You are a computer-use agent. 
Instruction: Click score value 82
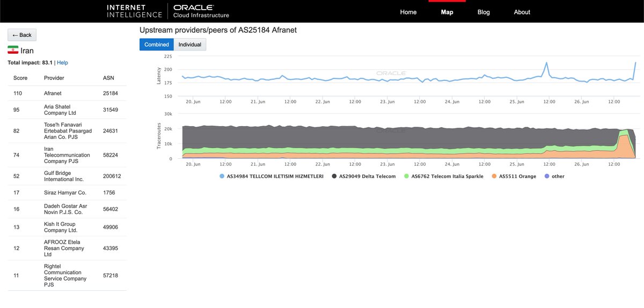[x=17, y=131]
